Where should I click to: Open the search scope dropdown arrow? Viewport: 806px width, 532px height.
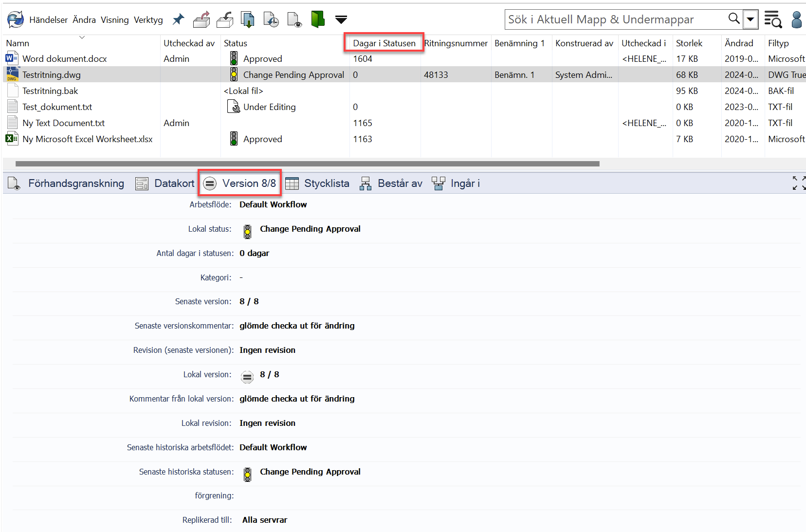tap(751, 19)
